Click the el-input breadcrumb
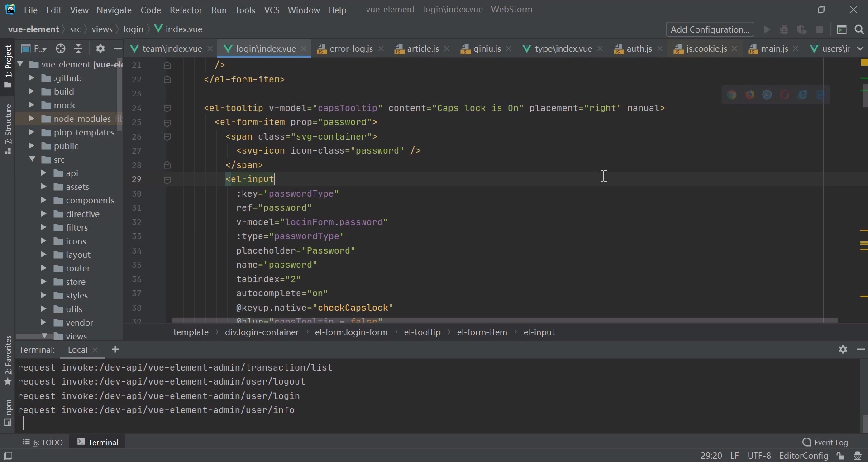Image resolution: width=868 pixels, height=462 pixels. 539,332
